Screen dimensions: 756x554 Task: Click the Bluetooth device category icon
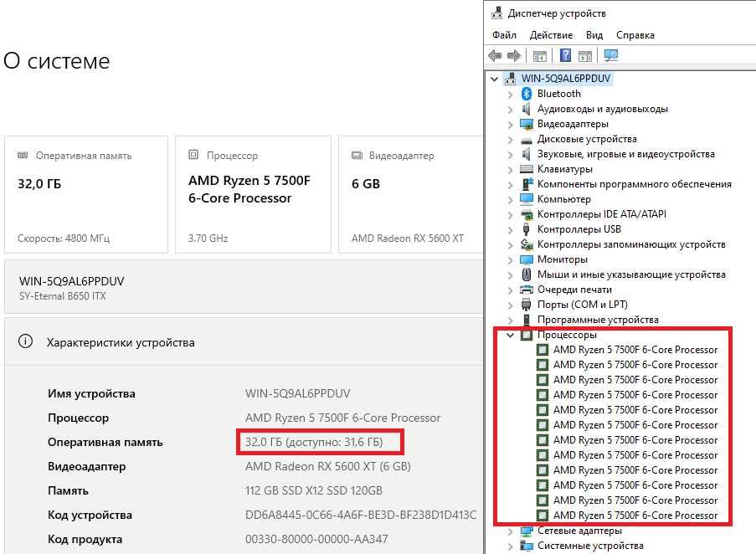pyautogui.click(x=527, y=94)
